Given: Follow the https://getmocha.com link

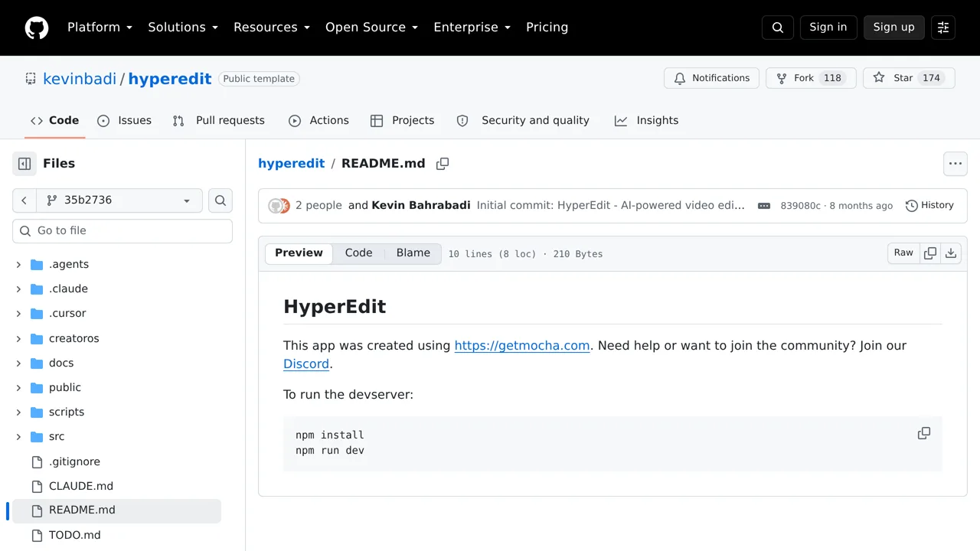Looking at the screenshot, I should pyautogui.click(x=522, y=346).
